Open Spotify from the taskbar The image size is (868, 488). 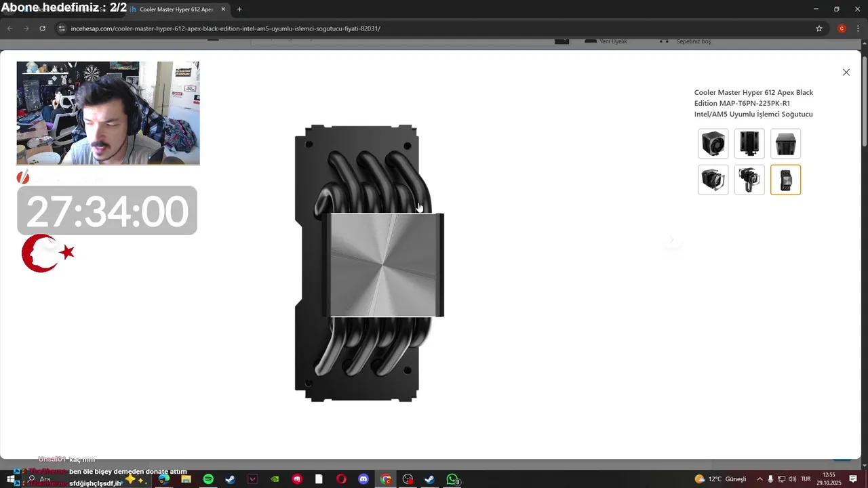click(208, 479)
